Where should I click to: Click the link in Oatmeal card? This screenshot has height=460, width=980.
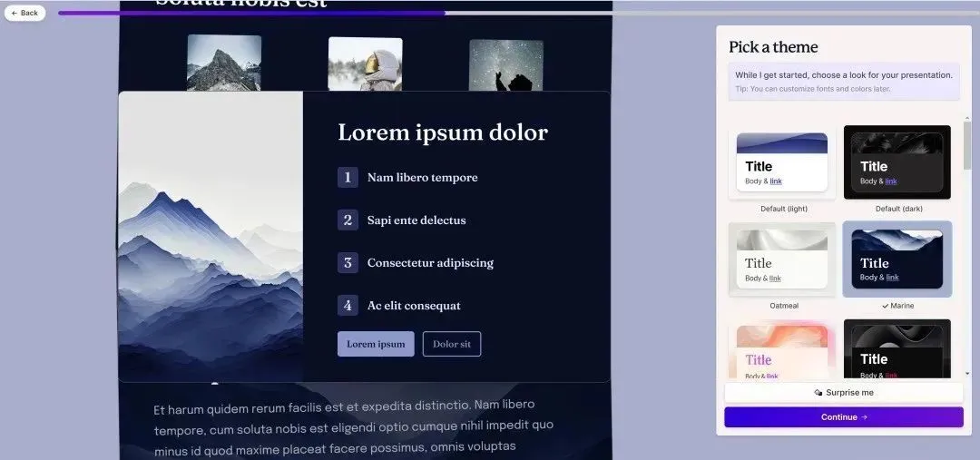[x=775, y=279]
